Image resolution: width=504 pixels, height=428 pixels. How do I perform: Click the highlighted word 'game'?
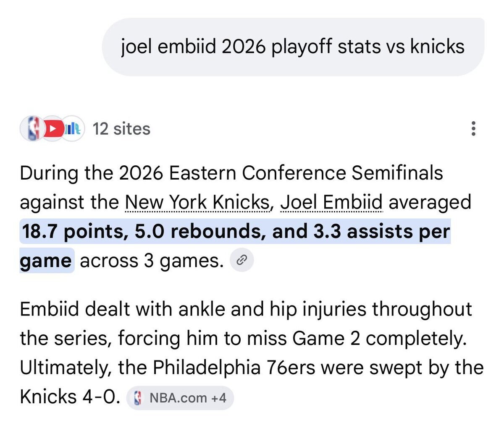(46, 261)
